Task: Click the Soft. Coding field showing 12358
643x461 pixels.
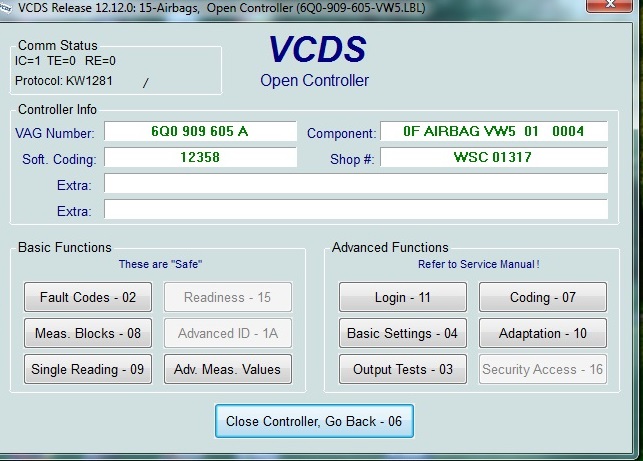Action: 200,157
